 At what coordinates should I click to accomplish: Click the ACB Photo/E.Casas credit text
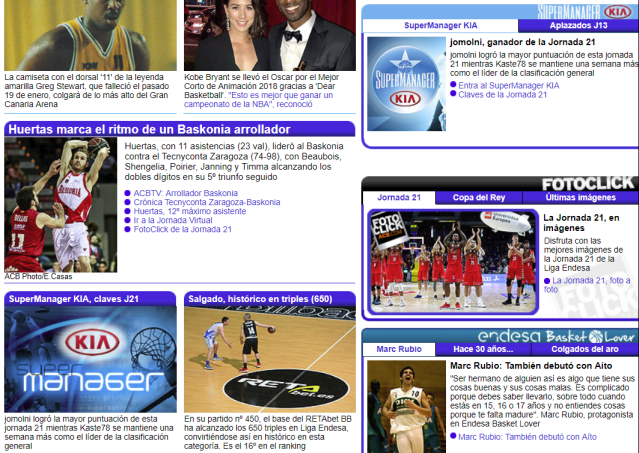tap(38, 277)
